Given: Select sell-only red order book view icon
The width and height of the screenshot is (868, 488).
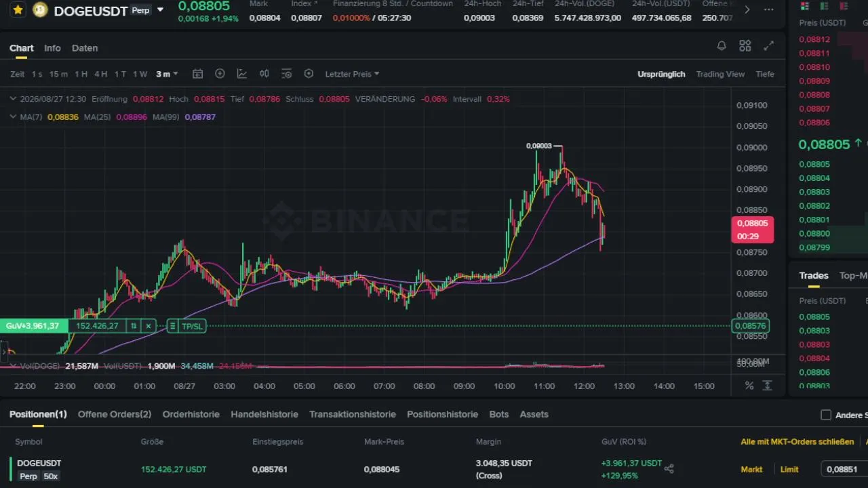Looking at the screenshot, I should click(843, 6).
